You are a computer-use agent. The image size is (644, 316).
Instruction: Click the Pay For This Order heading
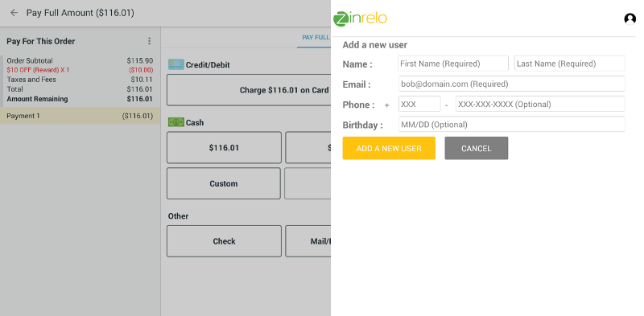pos(41,41)
